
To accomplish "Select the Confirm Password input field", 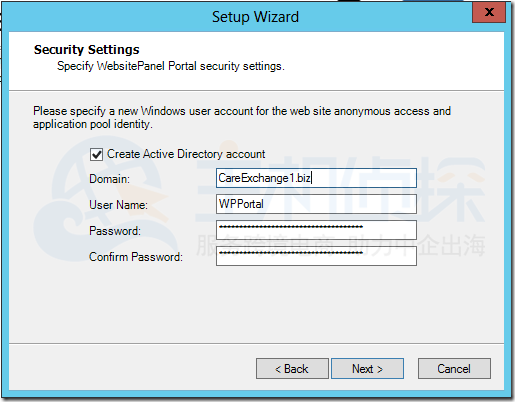I will tap(316, 256).
